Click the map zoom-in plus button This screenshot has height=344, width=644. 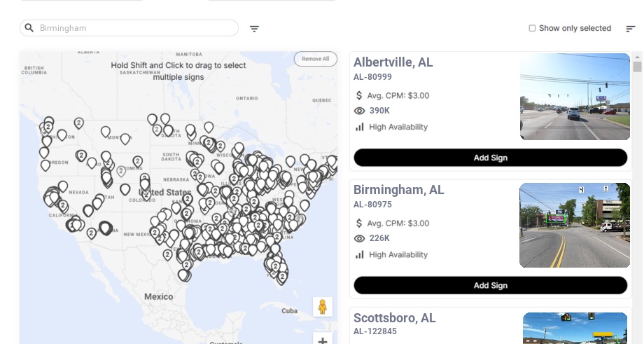(323, 340)
